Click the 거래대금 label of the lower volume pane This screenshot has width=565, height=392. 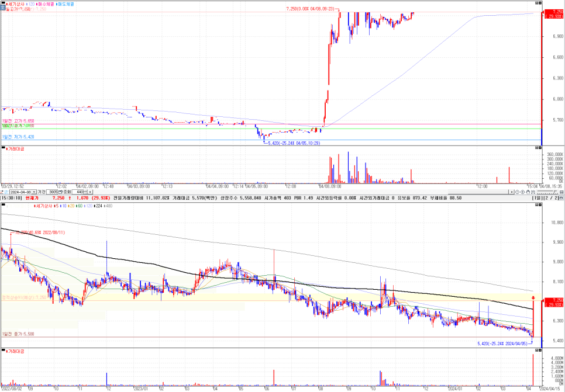coord(15,351)
